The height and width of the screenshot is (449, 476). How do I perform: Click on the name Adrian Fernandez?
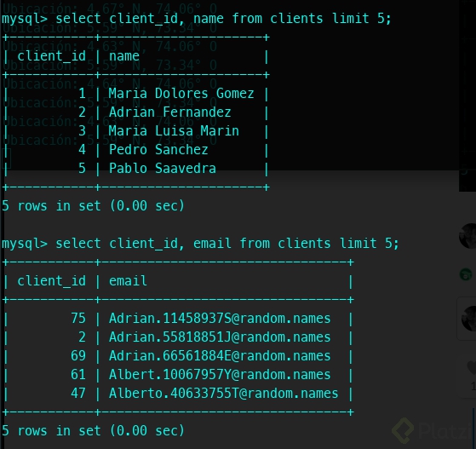tap(170, 112)
